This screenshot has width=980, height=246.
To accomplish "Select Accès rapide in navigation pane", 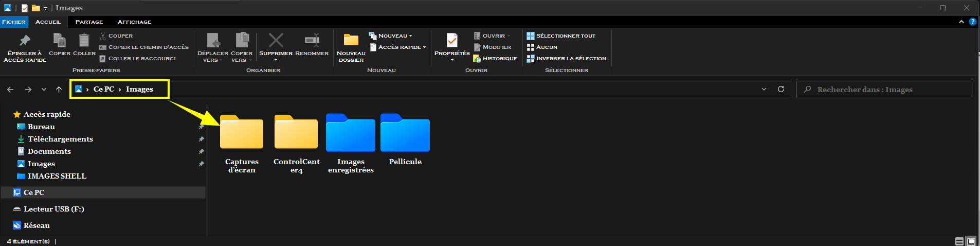I will point(47,114).
